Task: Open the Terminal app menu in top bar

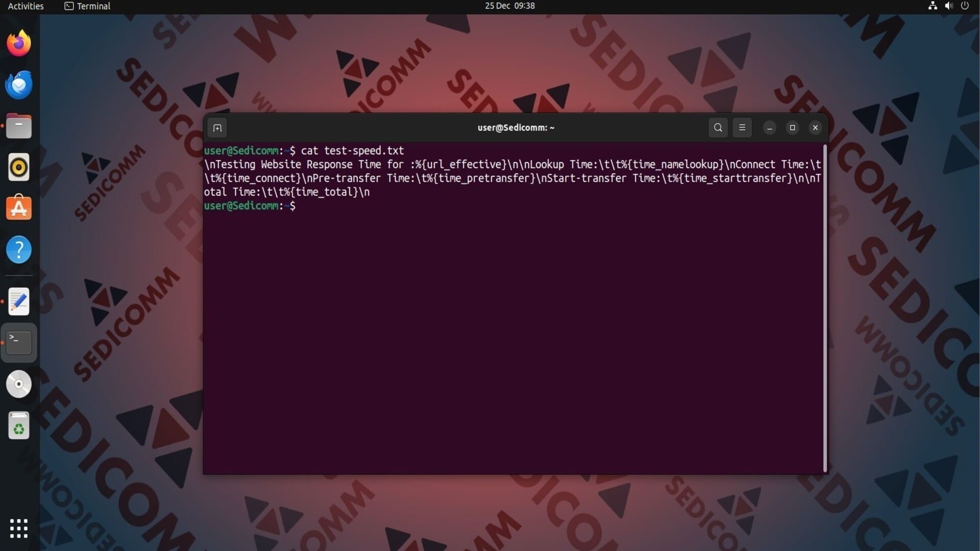Action: [87, 6]
